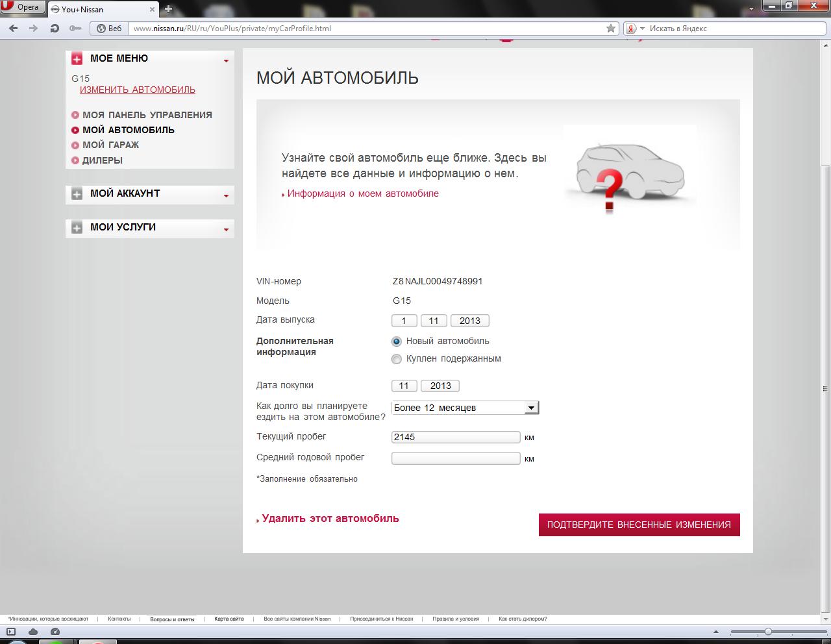Click the production date year field 2013
The height and width of the screenshot is (644, 831).
point(470,321)
